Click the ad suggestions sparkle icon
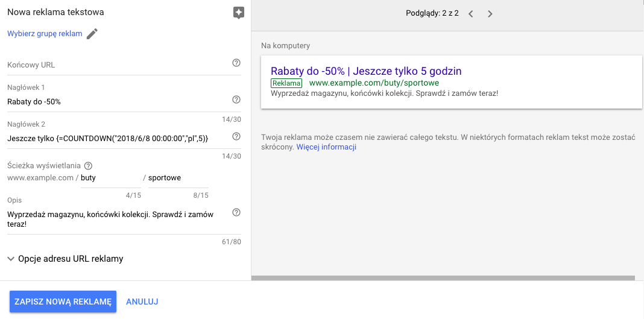The width and height of the screenshot is (644, 319). [239, 13]
